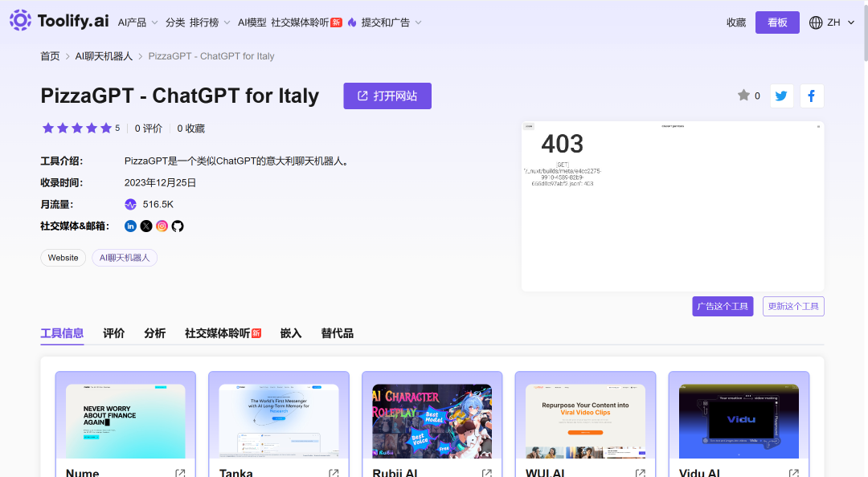Click the globe language icon

816,22
